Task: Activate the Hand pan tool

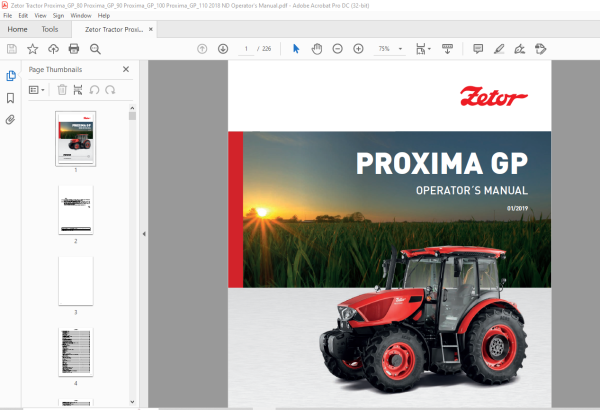Action: pyautogui.click(x=317, y=49)
